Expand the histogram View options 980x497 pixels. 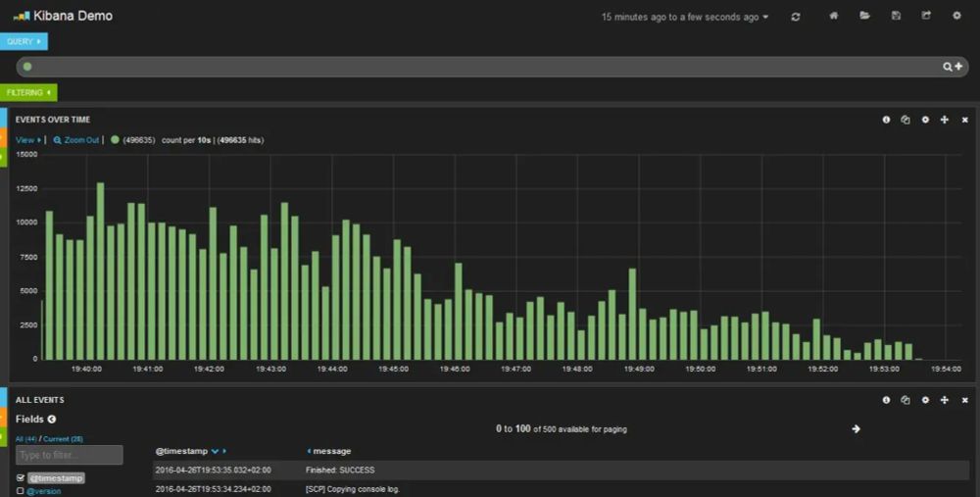tap(28, 140)
